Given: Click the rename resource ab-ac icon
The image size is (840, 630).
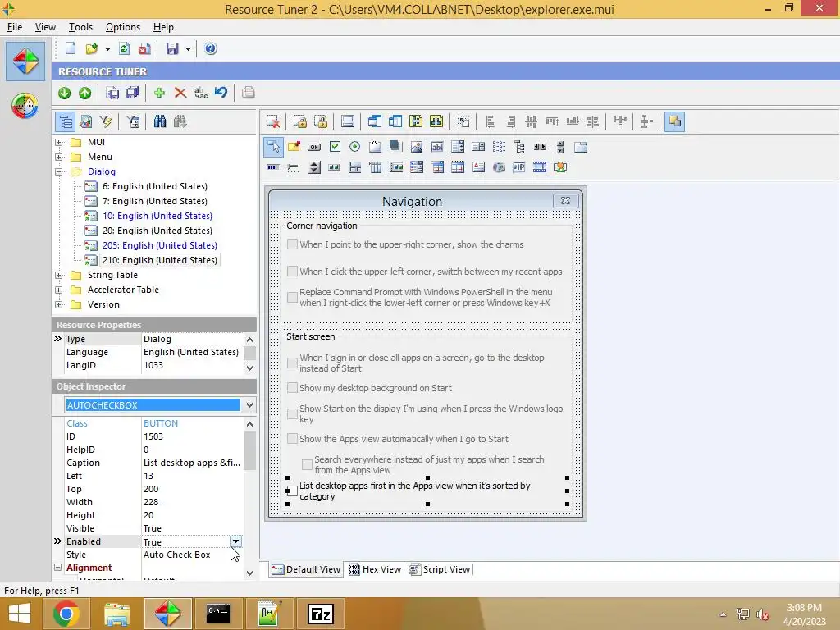Looking at the screenshot, I should point(201,93).
